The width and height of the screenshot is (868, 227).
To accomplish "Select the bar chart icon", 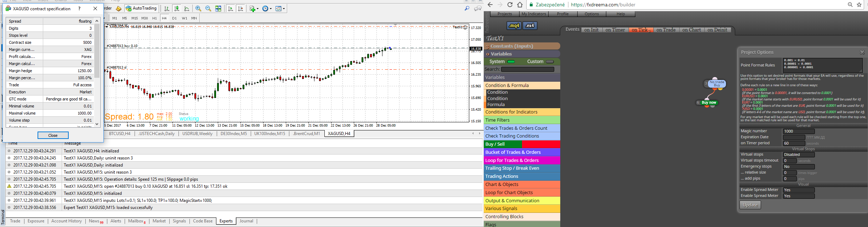I will (x=167, y=8).
